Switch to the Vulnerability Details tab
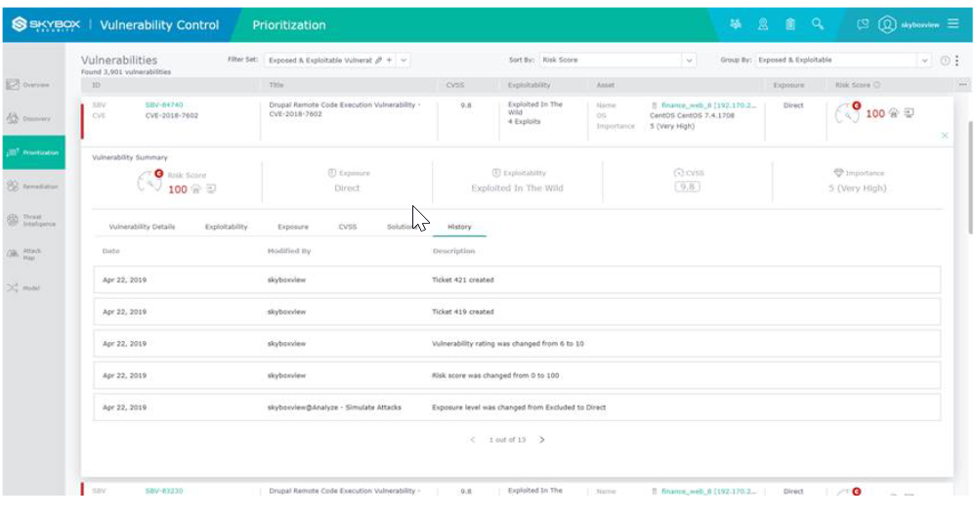The width and height of the screenshot is (980, 519). tap(142, 227)
